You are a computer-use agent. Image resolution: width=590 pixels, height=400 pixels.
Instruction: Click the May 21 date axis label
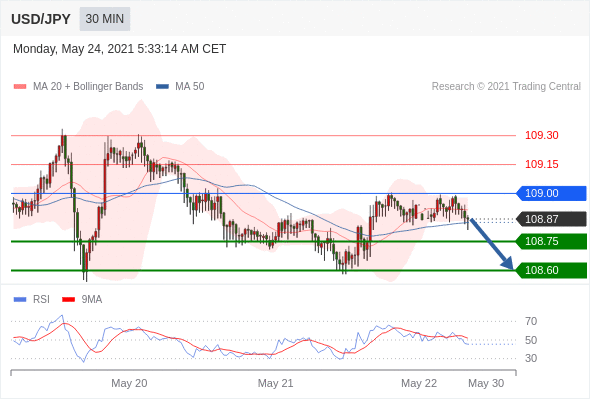pos(275,383)
